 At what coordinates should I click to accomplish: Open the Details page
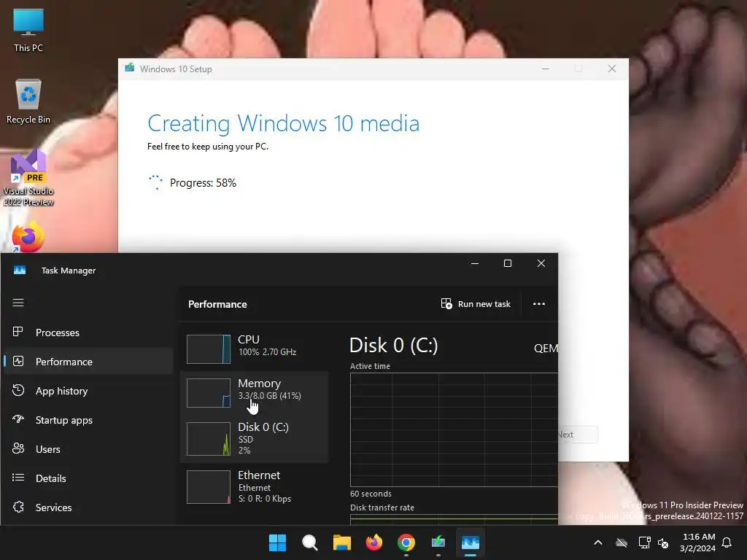coord(88,478)
